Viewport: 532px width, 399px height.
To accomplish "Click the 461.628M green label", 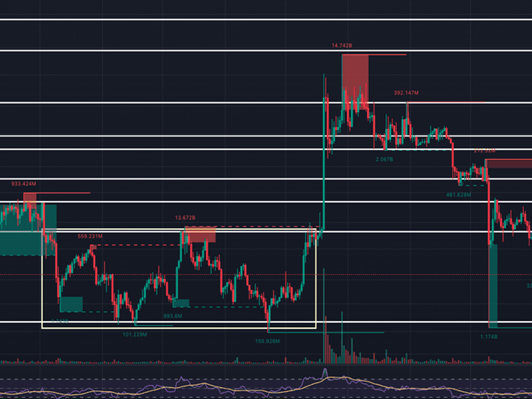I will [x=458, y=195].
